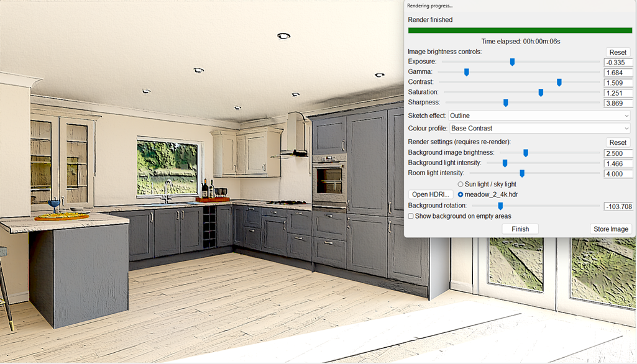Click the Background image brightness value box
The image size is (637, 364).
click(x=618, y=153)
